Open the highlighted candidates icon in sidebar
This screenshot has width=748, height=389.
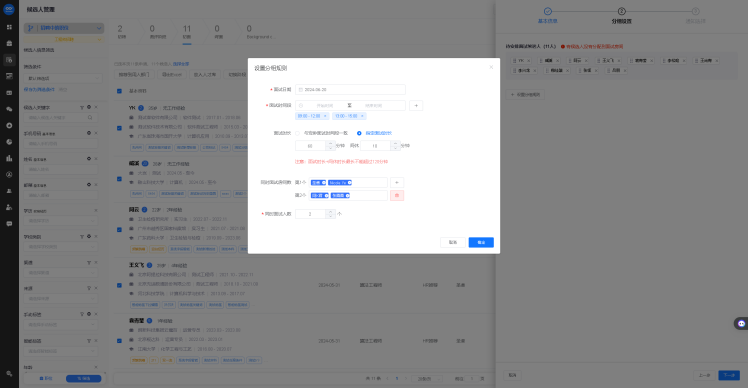pos(9,60)
